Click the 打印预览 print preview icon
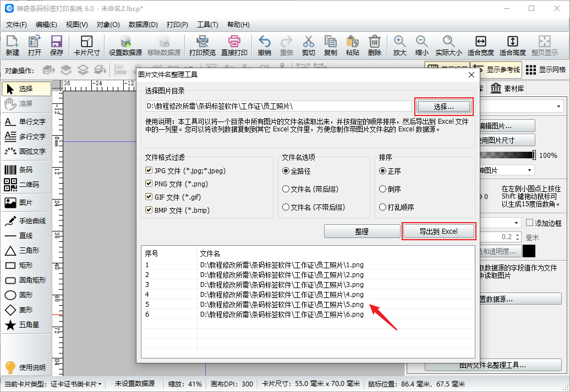Screen dimensions: 570x392 tap(202, 45)
